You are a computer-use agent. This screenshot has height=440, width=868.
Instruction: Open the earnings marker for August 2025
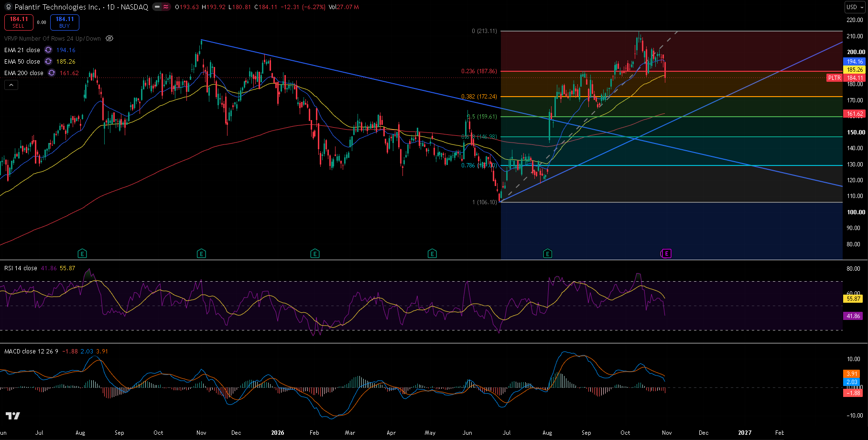[x=82, y=253]
